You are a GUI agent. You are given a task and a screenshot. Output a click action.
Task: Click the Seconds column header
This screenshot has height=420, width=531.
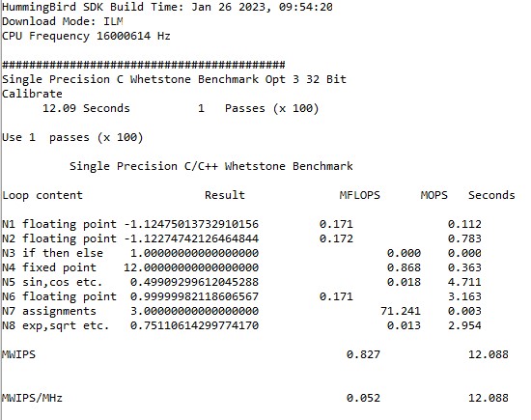pos(491,195)
